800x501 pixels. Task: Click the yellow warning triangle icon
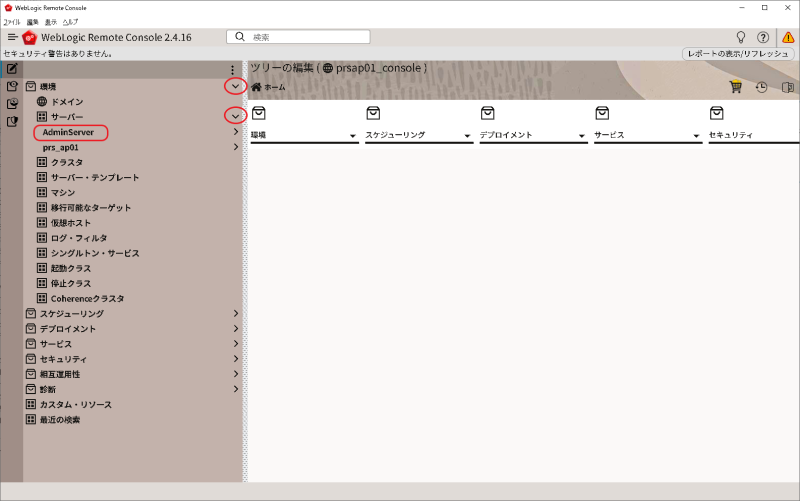[x=788, y=37]
